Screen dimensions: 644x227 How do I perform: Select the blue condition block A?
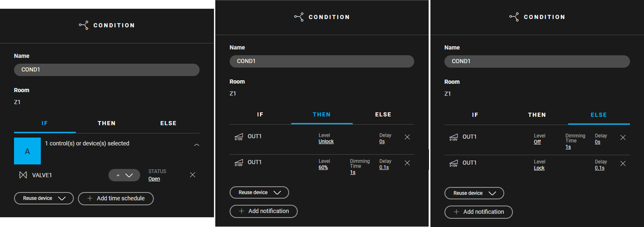tap(27, 151)
